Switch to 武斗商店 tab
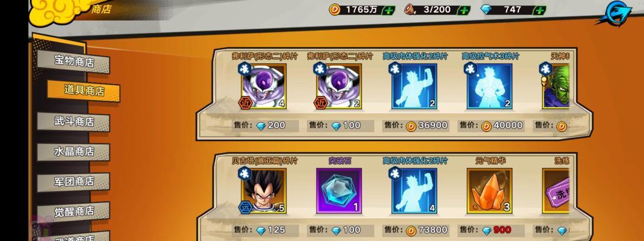The height and width of the screenshot is (241, 644). [x=74, y=121]
